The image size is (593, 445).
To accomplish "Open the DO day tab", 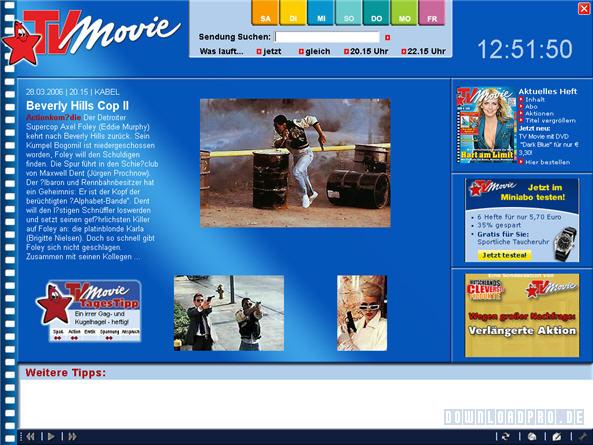I will click(376, 13).
